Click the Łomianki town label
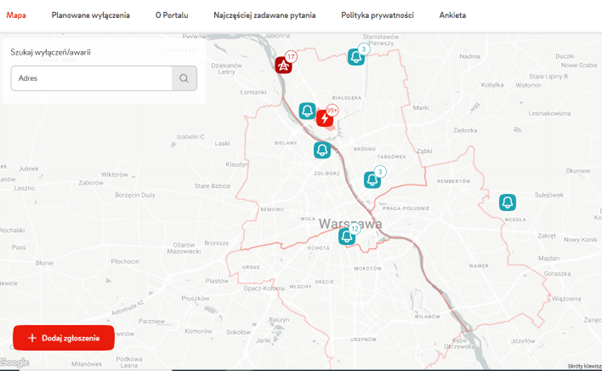Screen dimensions: 602x371 (253, 92)
